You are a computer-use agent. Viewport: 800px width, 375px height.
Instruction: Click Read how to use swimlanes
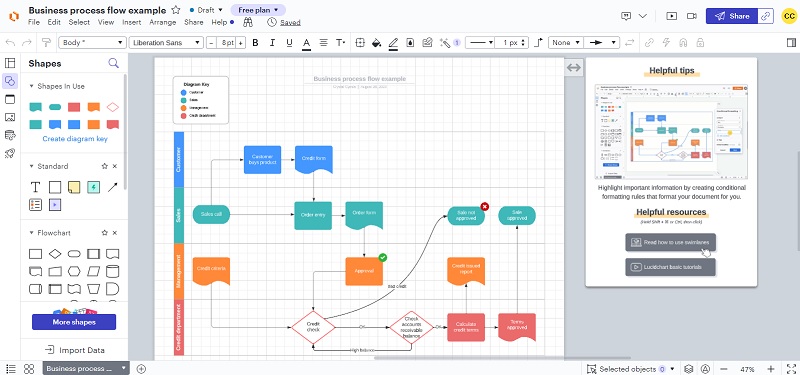click(x=670, y=242)
